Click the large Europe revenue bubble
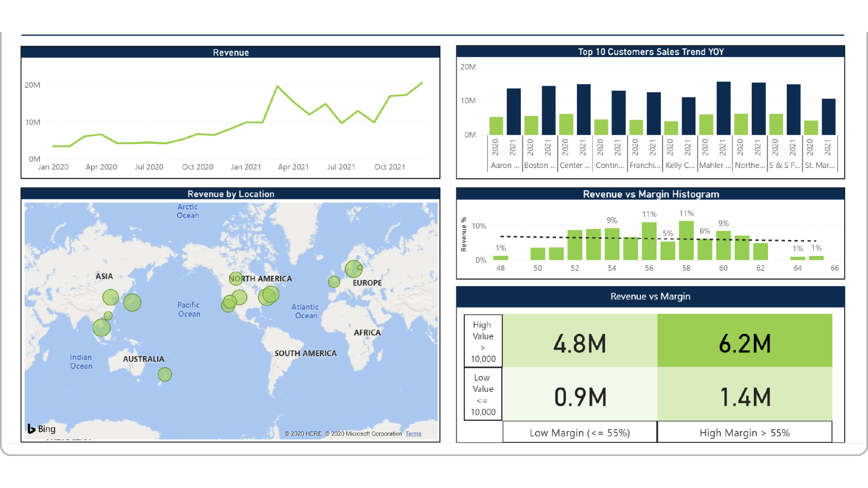The height and width of the screenshot is (488, 868). [x=354, y=269]
